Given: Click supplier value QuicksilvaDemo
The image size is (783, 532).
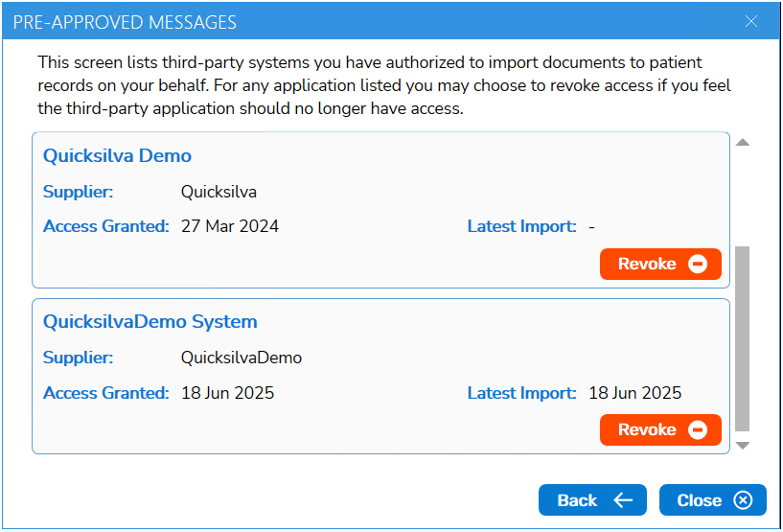Looking at the screenshot, I should (242, 358).
